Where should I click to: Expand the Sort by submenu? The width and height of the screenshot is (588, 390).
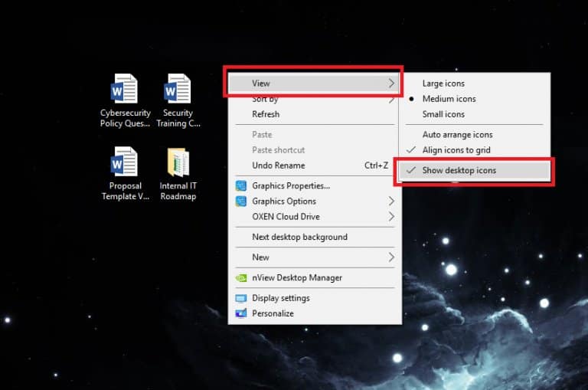(x=266, y=99)
